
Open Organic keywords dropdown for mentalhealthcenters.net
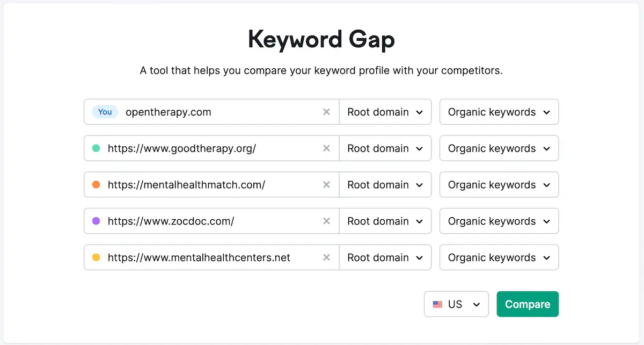pos(499,257)
